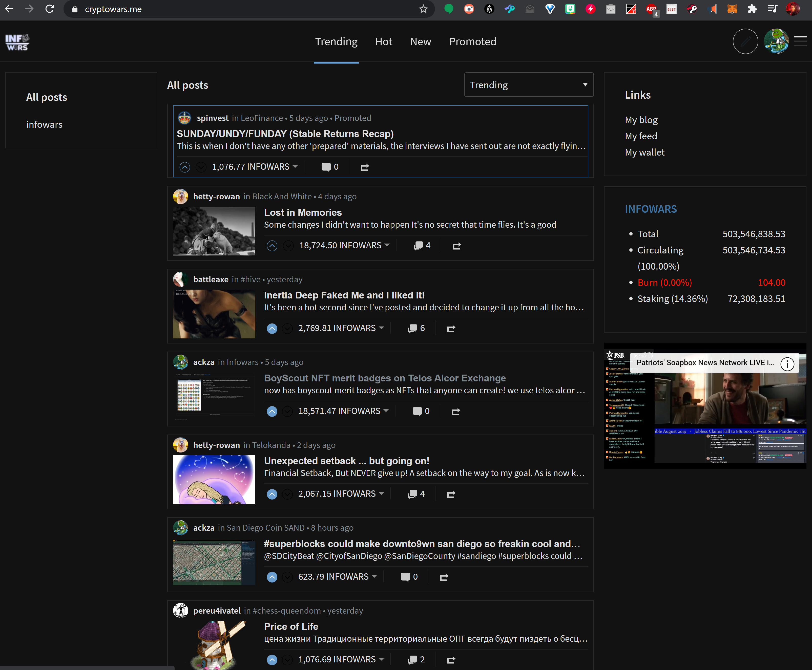Screen dimensions: 812x670
Task: Switch to the Trending tab
Action: click(336, 42)
